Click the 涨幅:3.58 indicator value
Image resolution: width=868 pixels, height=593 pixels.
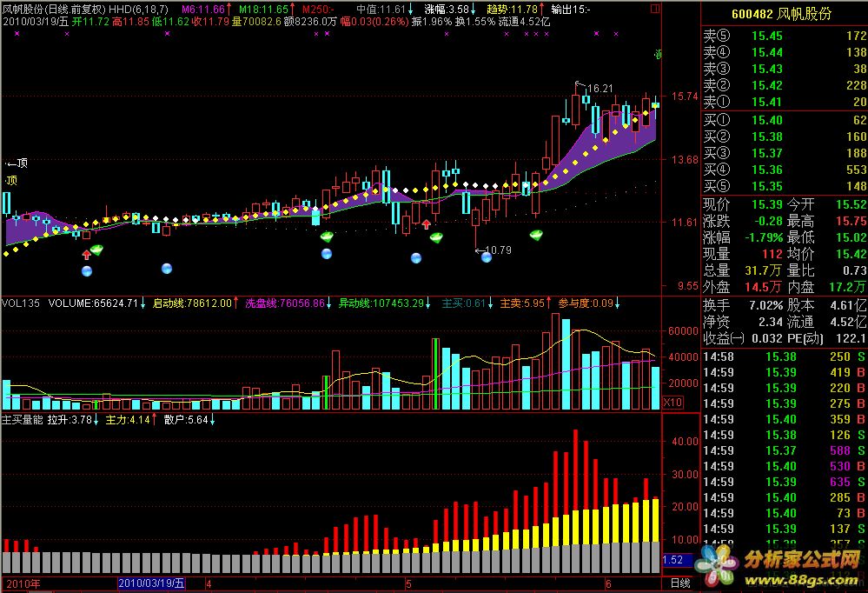[x=450, y=9]
